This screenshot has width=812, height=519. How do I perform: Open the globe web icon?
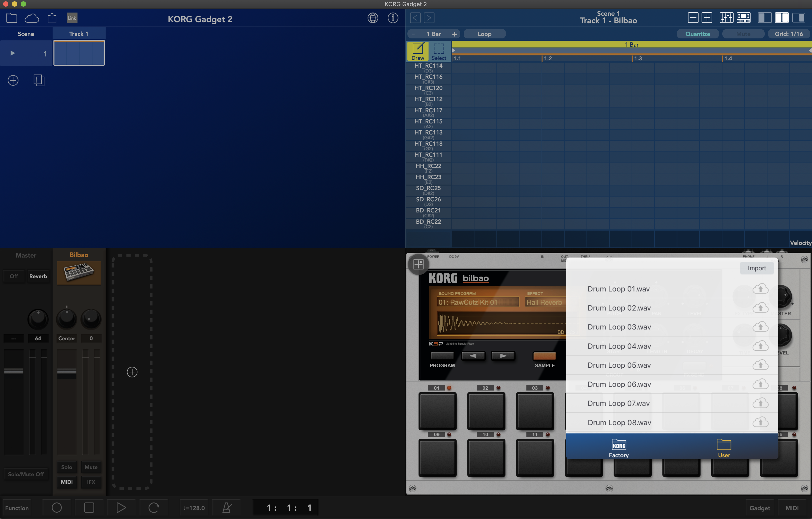(x=373, y=18)
